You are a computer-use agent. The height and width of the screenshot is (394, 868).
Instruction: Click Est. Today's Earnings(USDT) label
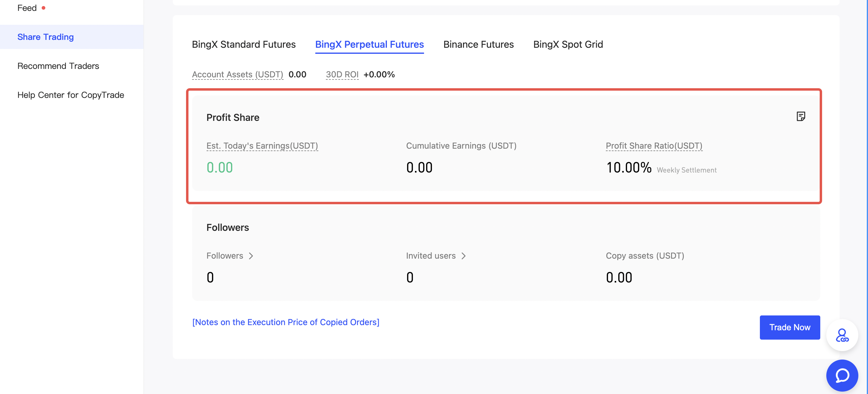(262, 146)
